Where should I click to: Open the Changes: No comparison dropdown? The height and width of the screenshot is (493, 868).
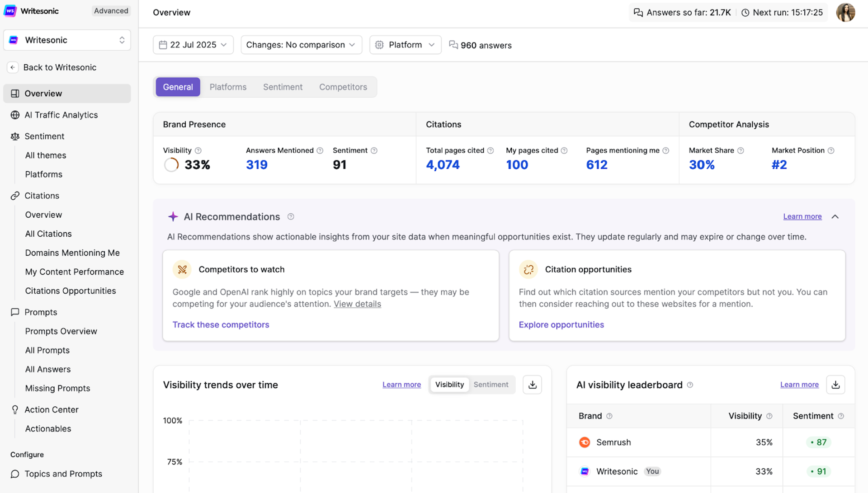[x=301, y=45]
